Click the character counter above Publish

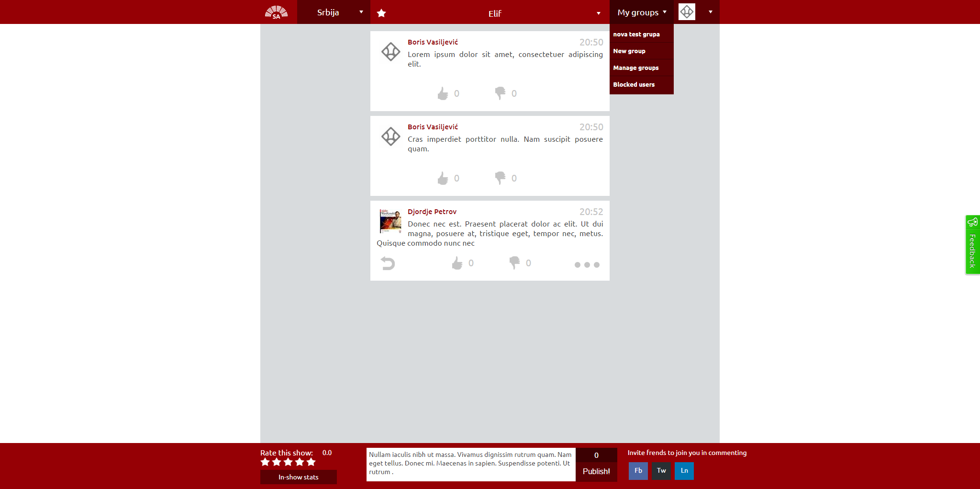[596, 455]
